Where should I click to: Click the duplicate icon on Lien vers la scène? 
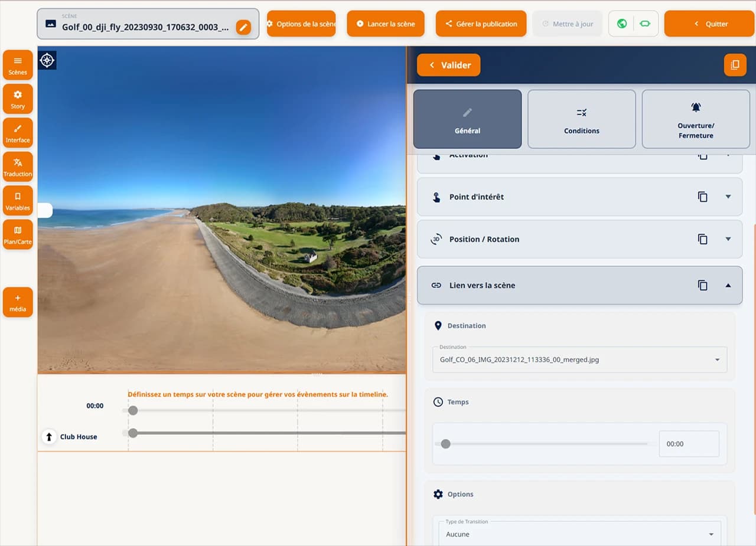tap(703, 285)
